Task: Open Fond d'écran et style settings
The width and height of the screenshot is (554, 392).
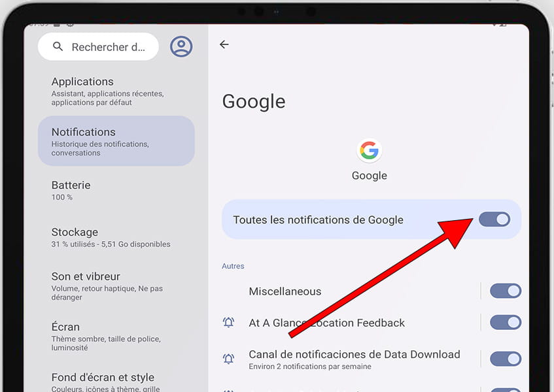Action: (x=116, y=382)
